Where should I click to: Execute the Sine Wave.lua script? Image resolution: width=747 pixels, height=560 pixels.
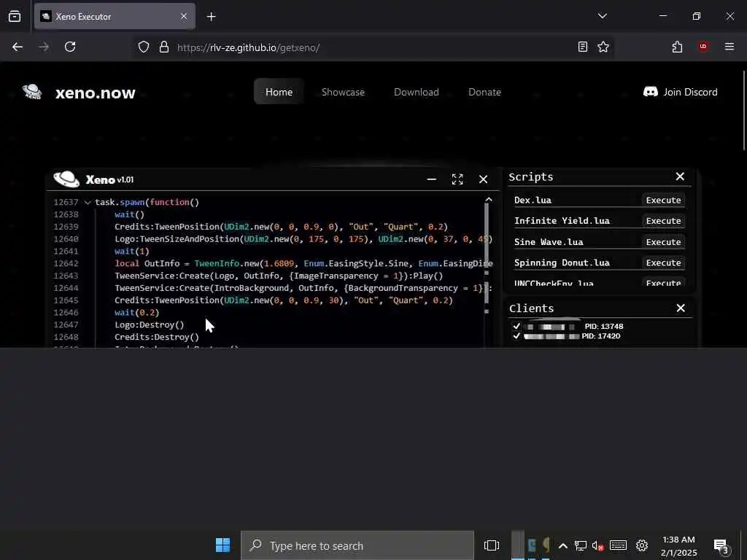click(663, 242)
